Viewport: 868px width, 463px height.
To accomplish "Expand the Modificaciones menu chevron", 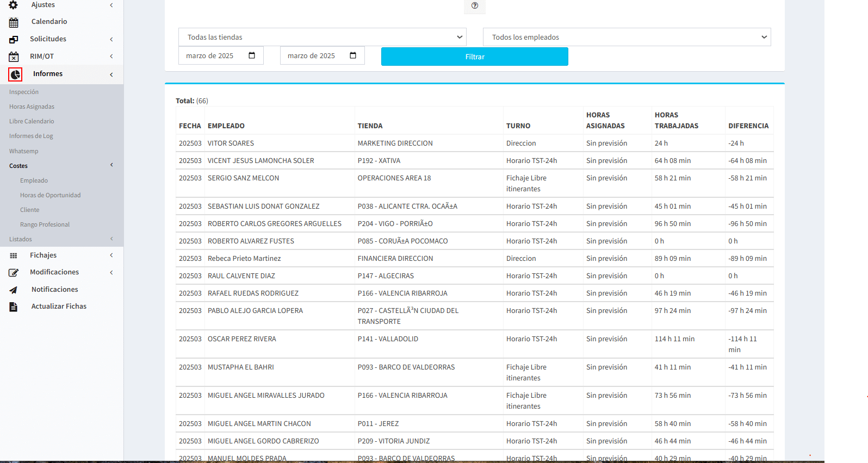I will [x=111, y=272].
